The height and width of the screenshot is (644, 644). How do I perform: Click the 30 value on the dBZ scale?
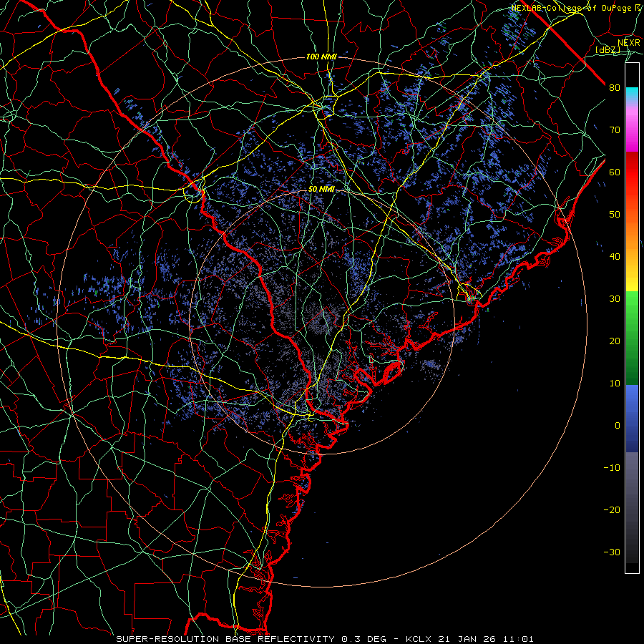pos(615,298)
